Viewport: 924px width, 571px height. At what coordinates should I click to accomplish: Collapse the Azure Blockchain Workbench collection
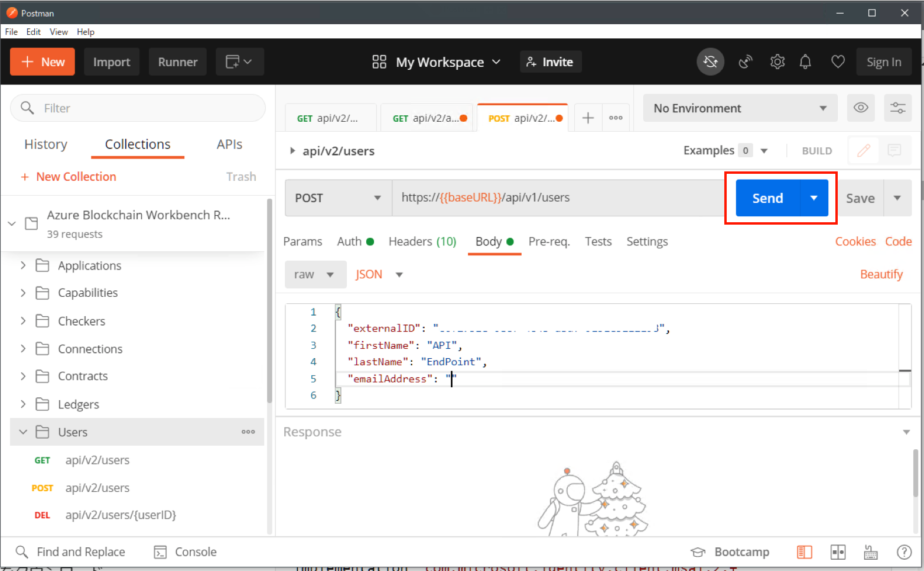click(x=12, y=223)
